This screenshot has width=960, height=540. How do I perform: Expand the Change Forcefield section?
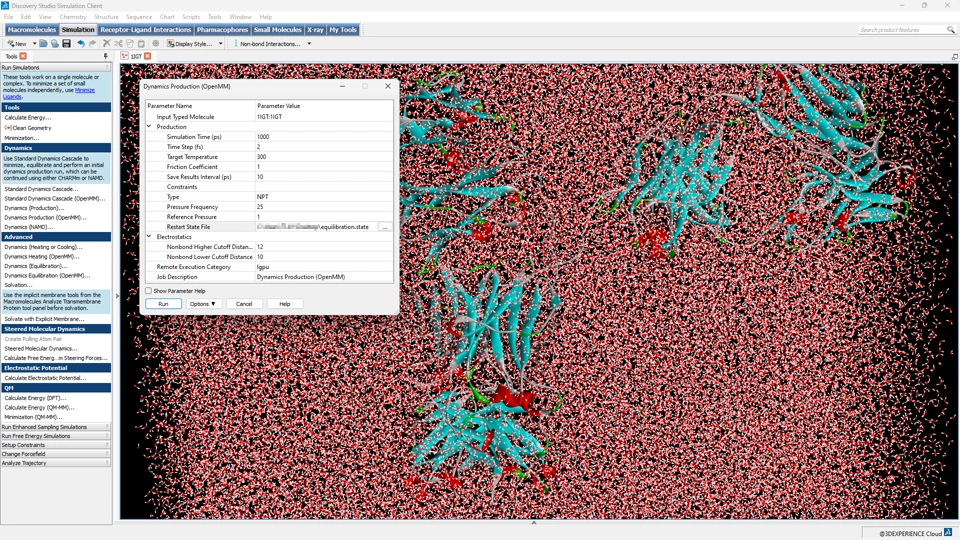coord(55,454)
